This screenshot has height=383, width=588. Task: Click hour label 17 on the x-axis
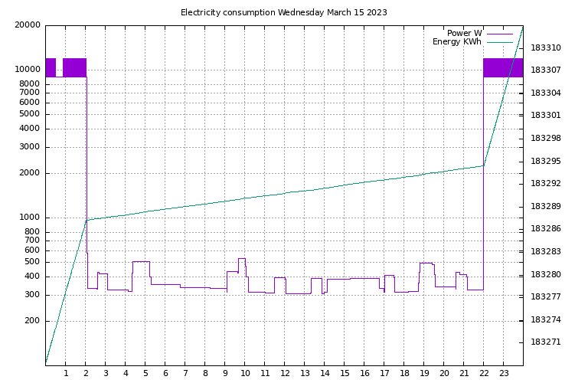pos(384,373)
